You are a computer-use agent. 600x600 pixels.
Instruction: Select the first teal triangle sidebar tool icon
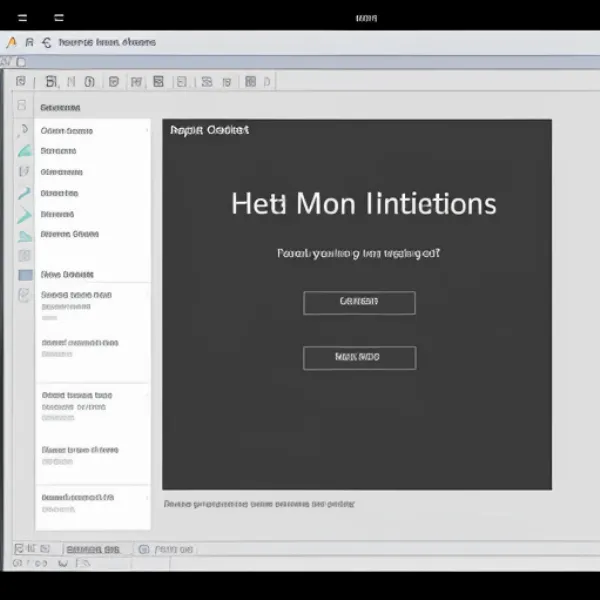coord(25,151)
